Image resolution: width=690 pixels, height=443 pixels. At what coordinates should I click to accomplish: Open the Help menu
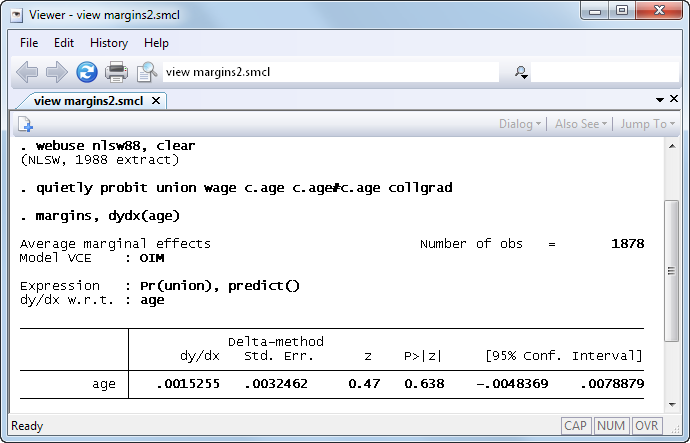pyautogui.click(x=156, y=43)
